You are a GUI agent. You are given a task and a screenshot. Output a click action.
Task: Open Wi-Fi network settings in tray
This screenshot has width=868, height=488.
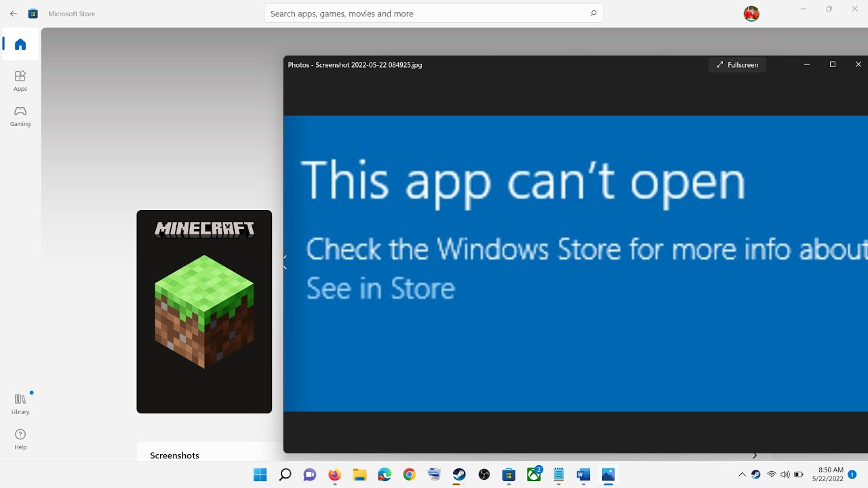coord(771,474)
